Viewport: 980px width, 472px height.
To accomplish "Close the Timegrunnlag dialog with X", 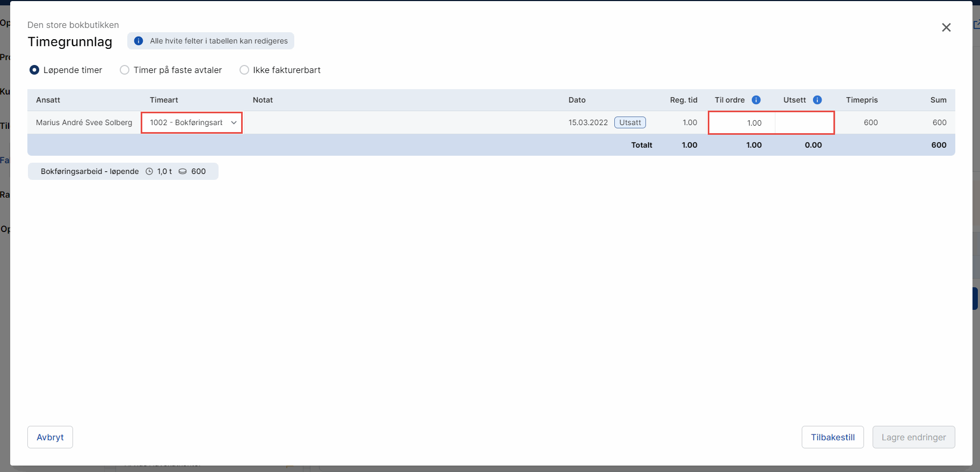I will (x=946, y=27).
